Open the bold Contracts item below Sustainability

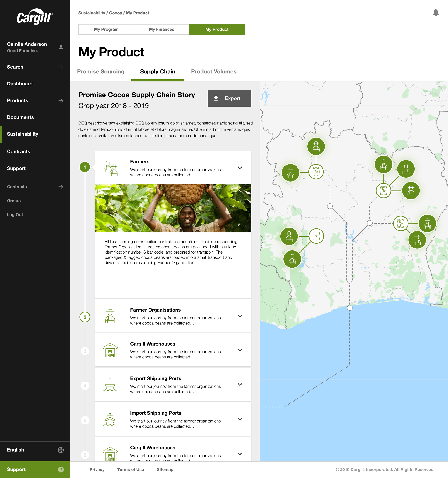click(x=18, y=151)
